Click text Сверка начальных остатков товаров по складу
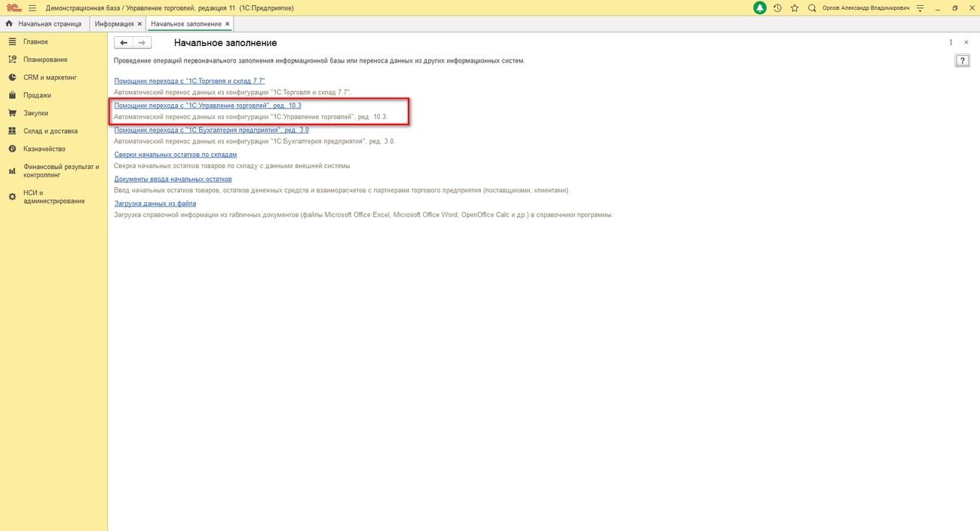Viewport: 980px width, 531px height. 231,166
